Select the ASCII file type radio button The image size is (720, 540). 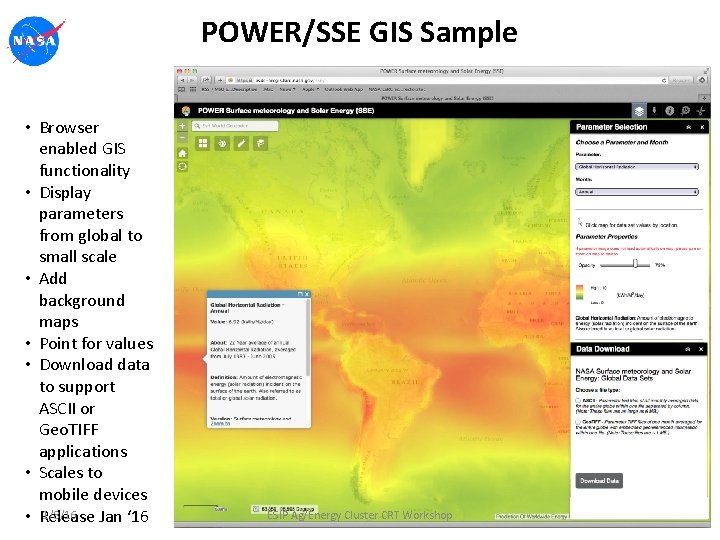578,401
